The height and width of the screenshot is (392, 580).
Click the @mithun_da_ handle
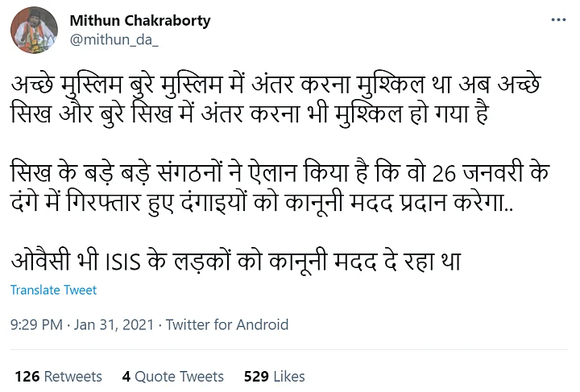point(117,39)
